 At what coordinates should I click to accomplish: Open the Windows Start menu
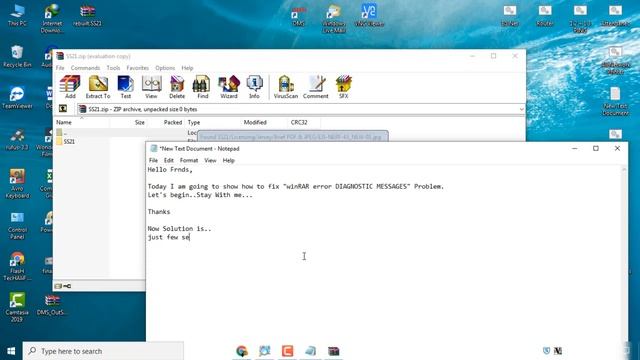pyautogui.click(x=11, y=351)
